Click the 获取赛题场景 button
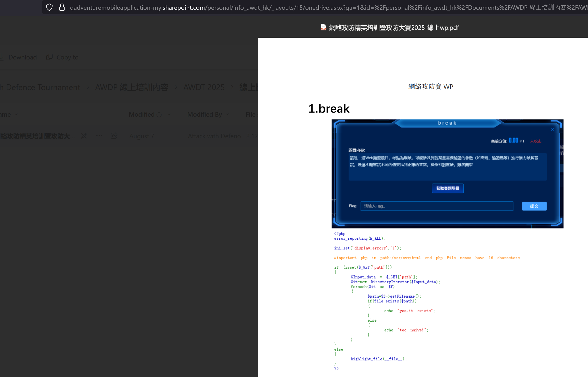 [x=448, y=188]
